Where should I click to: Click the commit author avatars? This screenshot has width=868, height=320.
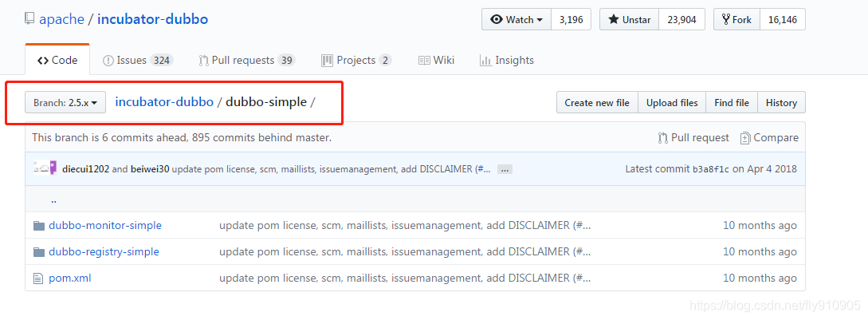tap(45, 168)
